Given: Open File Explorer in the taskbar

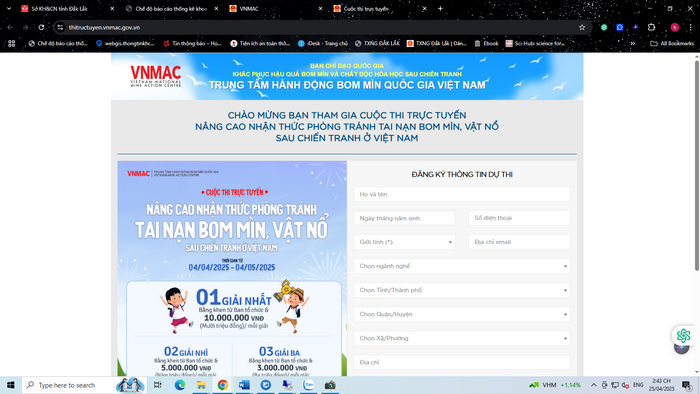Looking at the screenshot, I should [201, 385].
